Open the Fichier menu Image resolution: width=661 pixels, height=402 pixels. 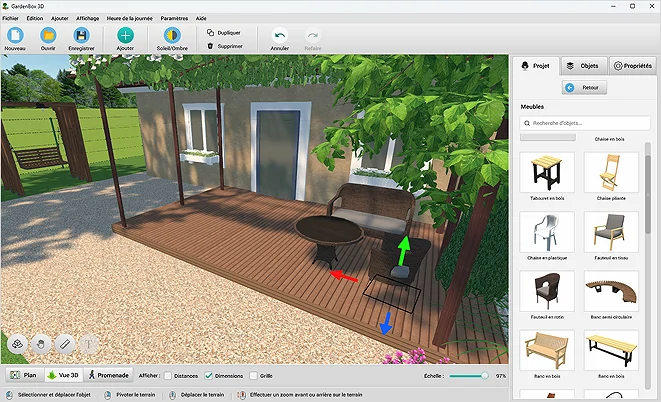(11, 18)
